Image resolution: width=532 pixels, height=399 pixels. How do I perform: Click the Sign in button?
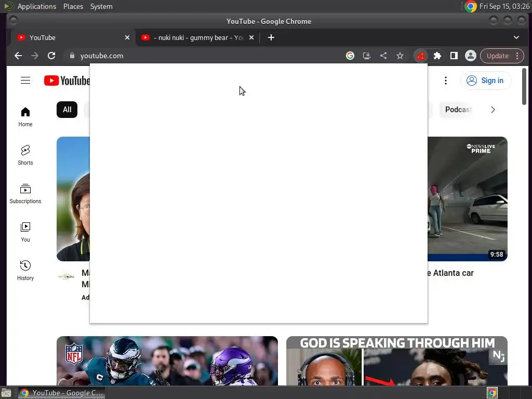tap(486, 81)
